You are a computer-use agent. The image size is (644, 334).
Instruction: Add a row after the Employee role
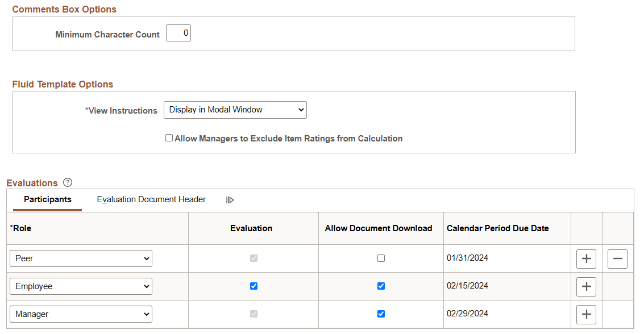(x=586, y=286)
